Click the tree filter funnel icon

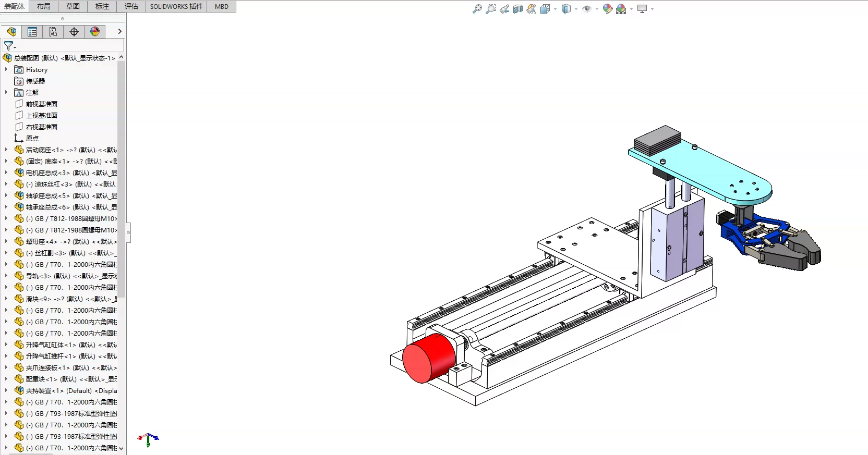9,46
